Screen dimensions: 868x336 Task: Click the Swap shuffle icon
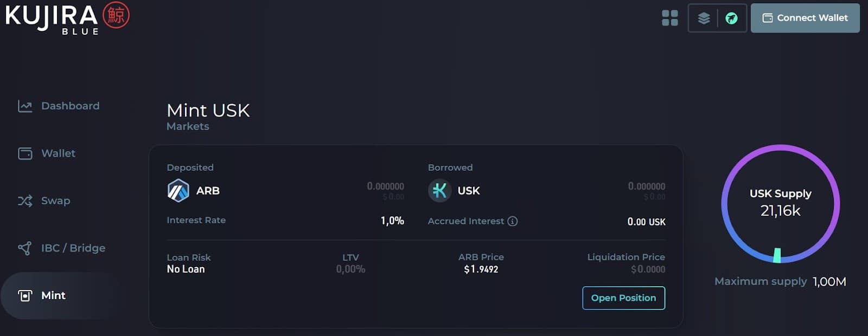point(25,201)
